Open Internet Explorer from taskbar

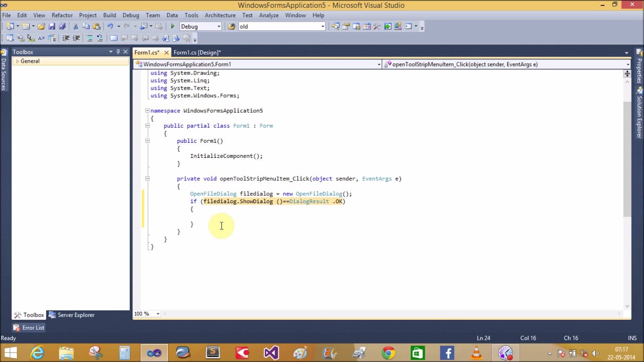[38, 352]
